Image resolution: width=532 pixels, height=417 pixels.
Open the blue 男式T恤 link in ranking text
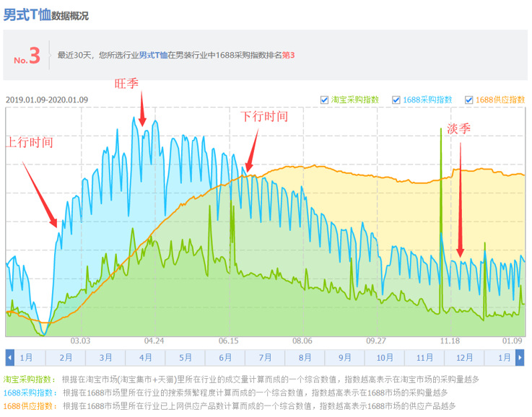click(153, 55)
